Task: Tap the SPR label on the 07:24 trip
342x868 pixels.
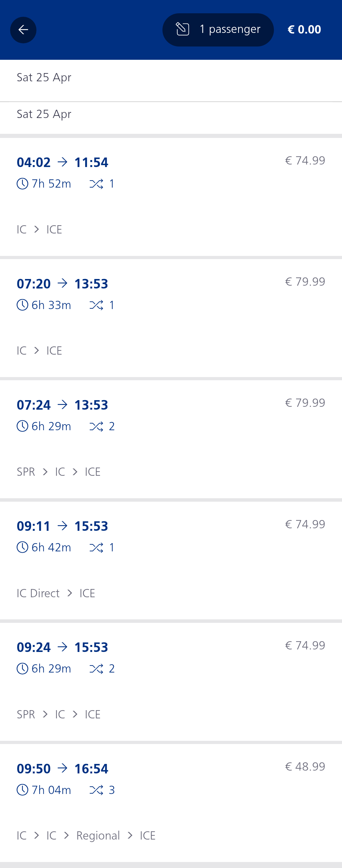Action: tap(26, 472)
